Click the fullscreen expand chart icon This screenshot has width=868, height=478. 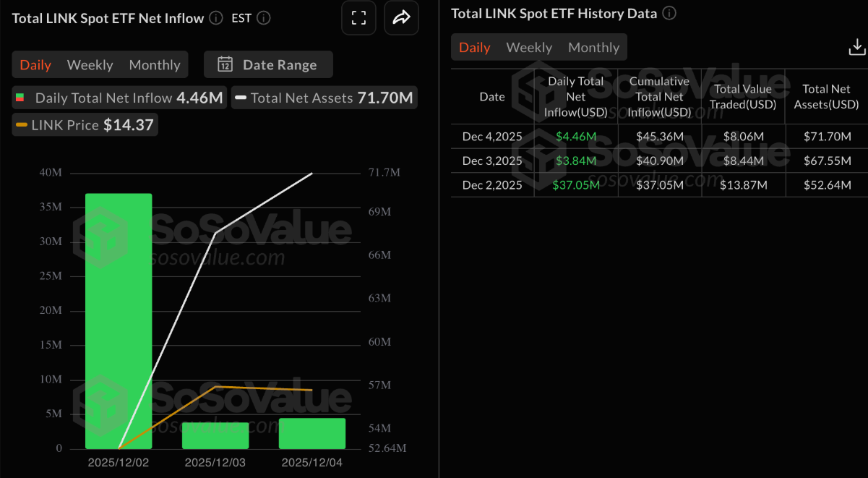tap(358, 18)
